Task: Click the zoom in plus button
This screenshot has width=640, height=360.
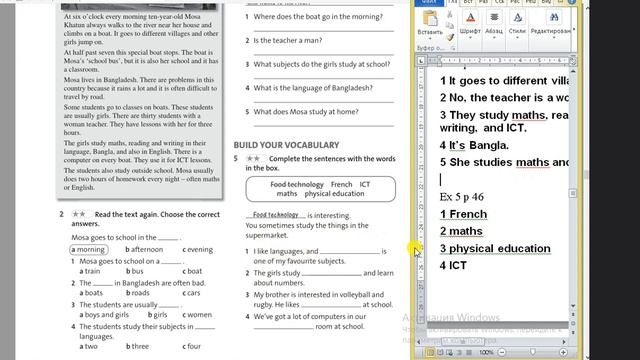Action: [x=563, y=352]
